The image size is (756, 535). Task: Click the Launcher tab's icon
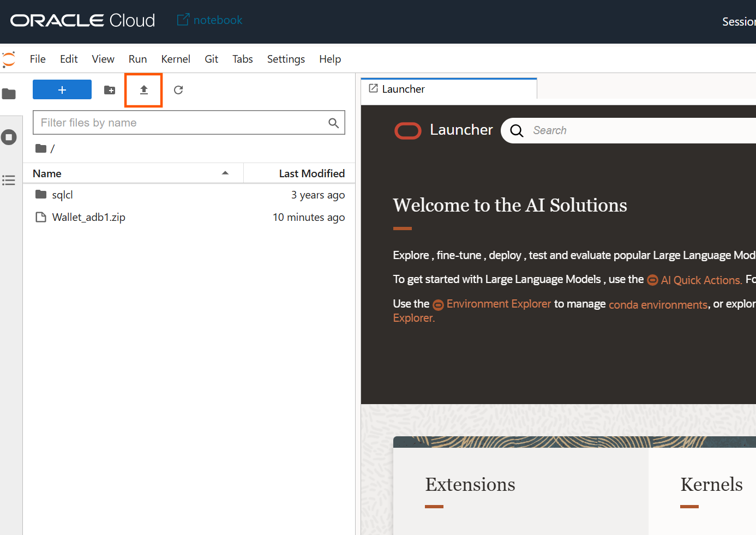click(374, 88)
